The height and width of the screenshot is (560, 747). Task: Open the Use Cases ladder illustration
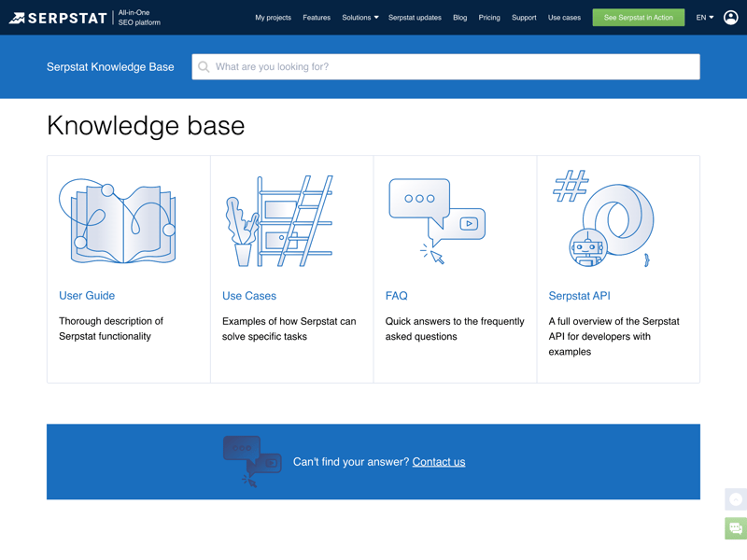(279, 221)
